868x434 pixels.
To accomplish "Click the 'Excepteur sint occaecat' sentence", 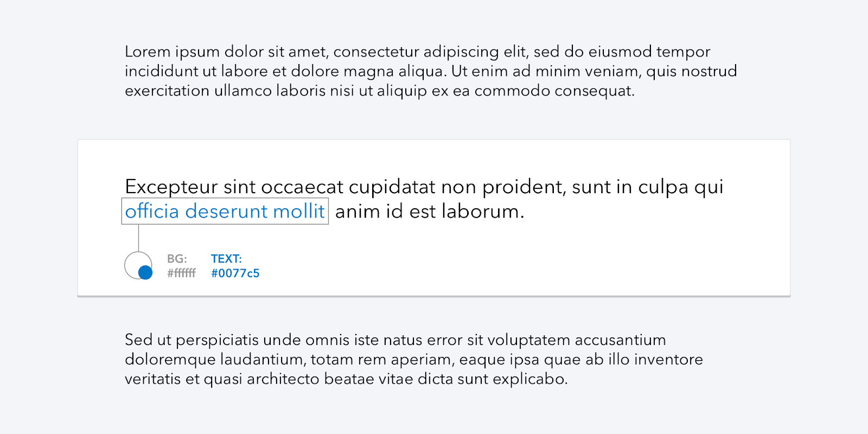I will (424, 187).
